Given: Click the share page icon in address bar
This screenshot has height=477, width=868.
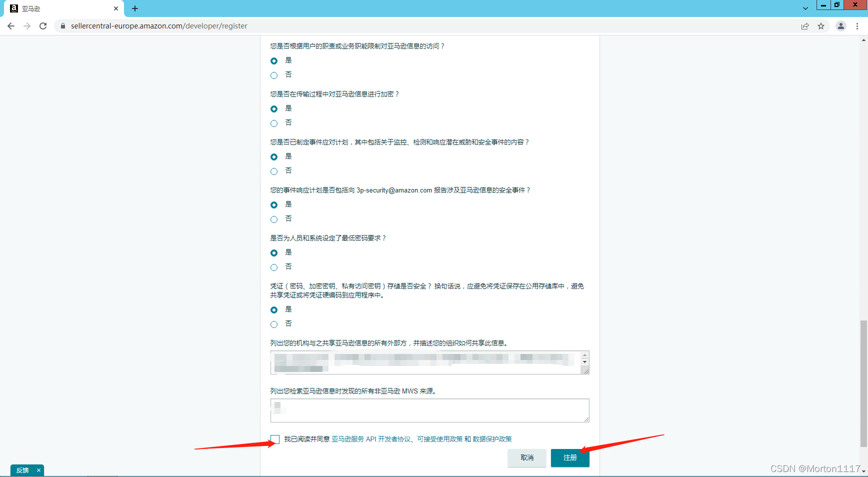Looking at the screenshot, I should (x=805, y=26).
